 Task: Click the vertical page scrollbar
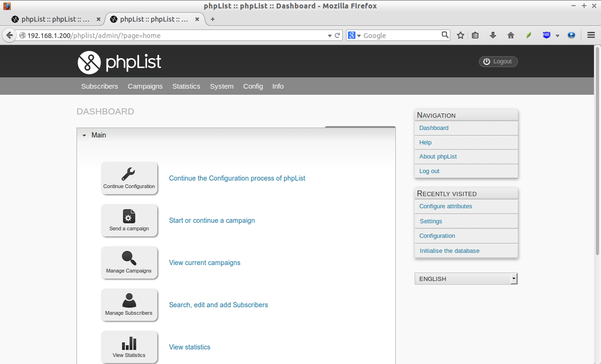coord(597,151)
